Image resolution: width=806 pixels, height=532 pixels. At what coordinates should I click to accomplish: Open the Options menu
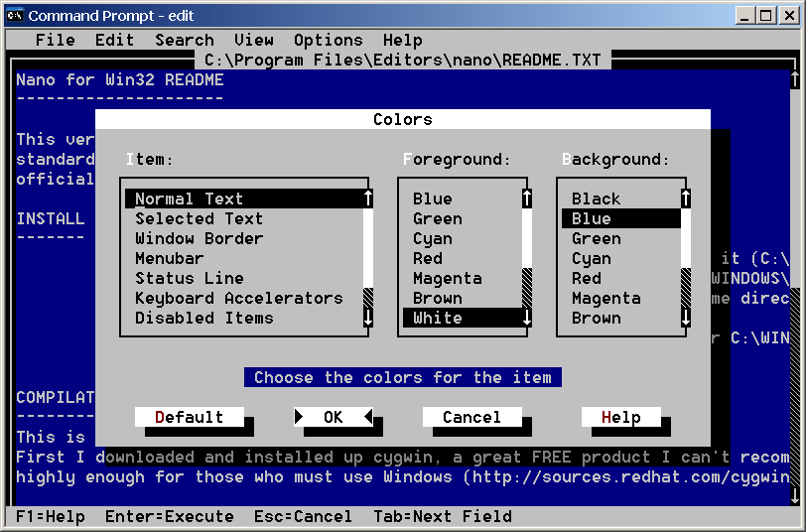pyautogui.click(x=328, y=41)
